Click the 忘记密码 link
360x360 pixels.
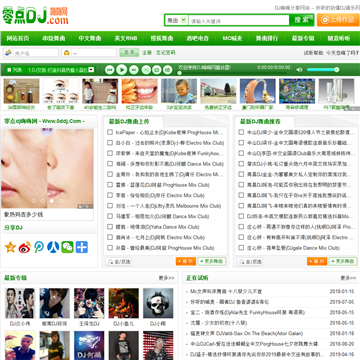(x=166, y=53)
